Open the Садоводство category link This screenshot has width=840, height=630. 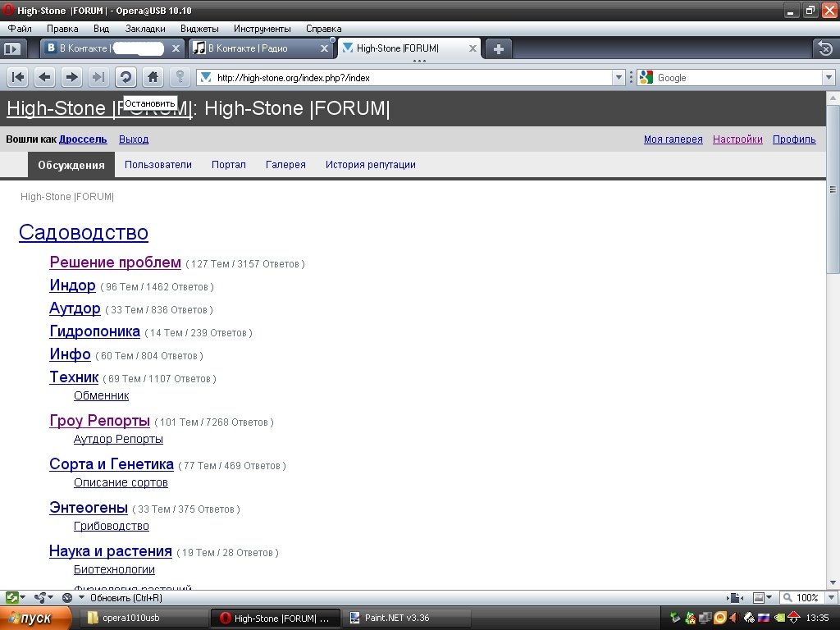[x=84, y=232]
